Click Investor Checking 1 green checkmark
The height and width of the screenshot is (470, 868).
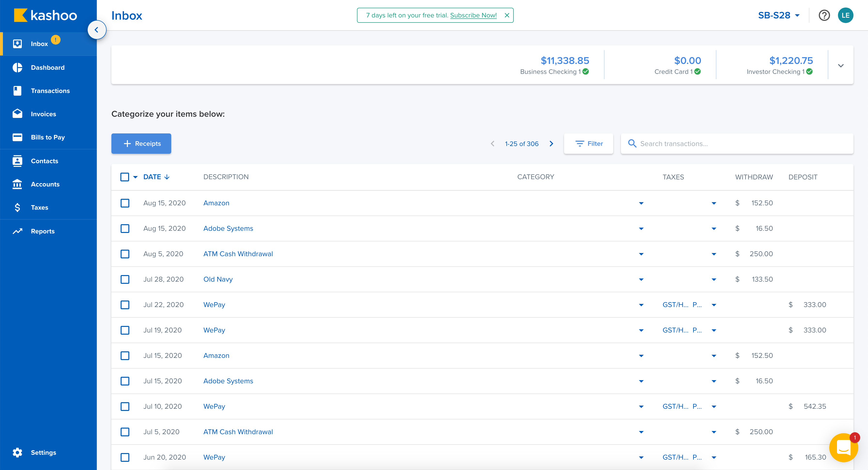pyautogui.click(x=809, y=71)
